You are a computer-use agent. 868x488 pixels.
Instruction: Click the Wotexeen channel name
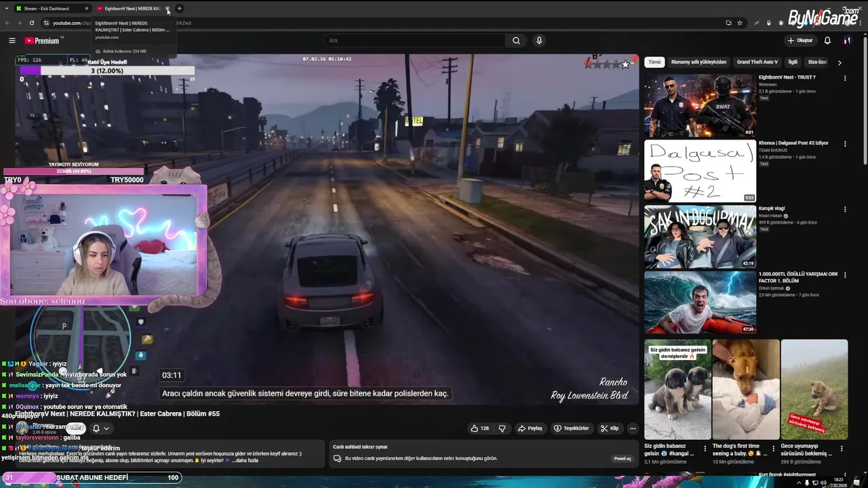coord(768,85)
